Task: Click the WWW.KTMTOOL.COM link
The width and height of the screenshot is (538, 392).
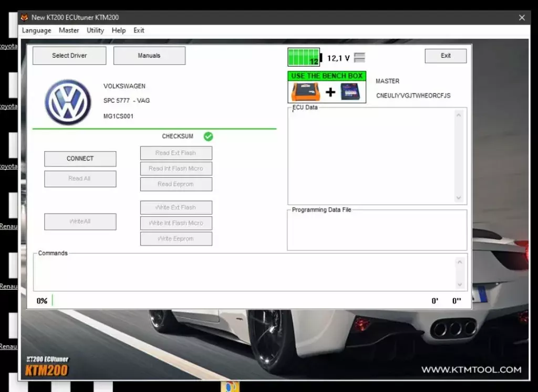Action: click(x=471, y=370)
